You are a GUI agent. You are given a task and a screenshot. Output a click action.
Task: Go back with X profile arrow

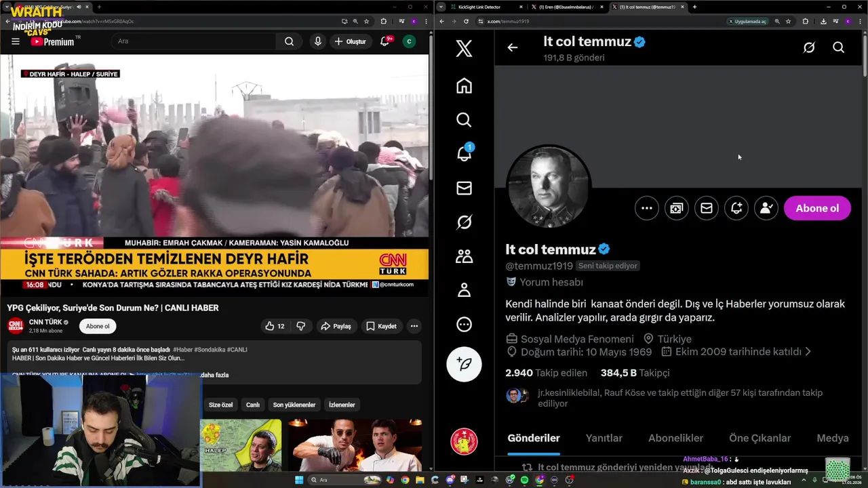point(512,47)
